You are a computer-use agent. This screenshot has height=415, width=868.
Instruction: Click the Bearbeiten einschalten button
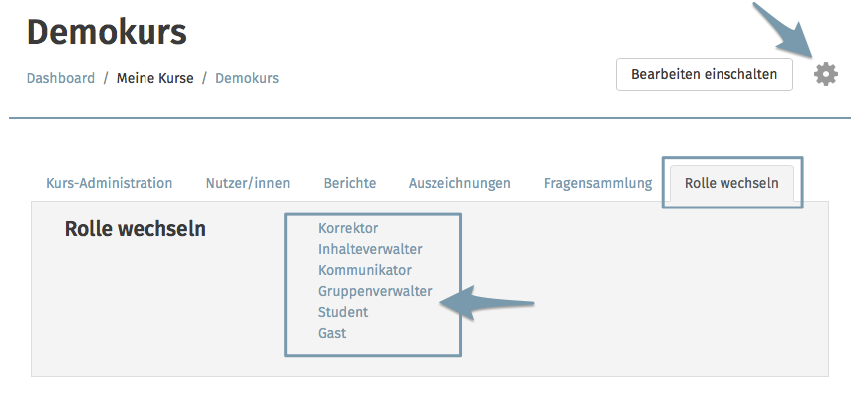coord(705,74)
